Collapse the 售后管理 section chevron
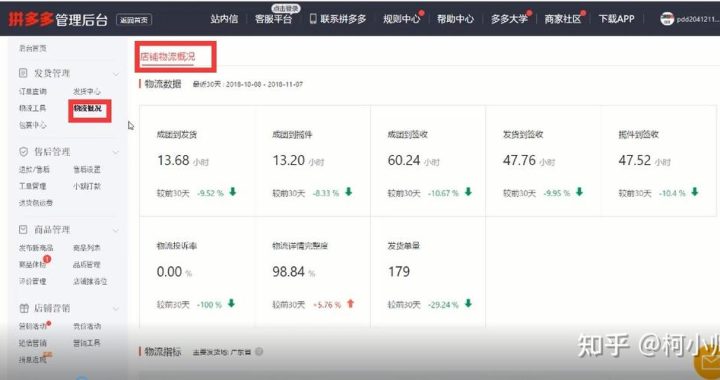The image size is (720, 380). tap(116, 152)
